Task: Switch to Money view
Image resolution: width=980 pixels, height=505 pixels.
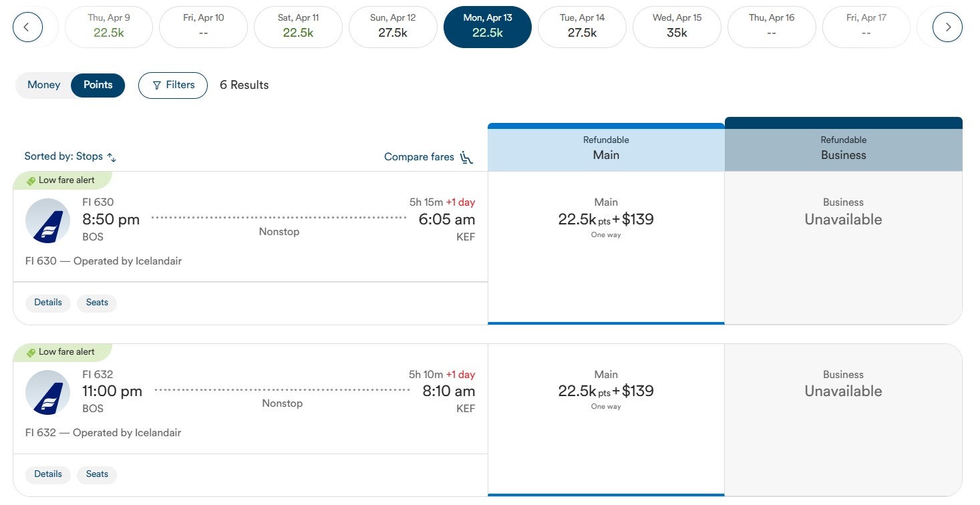Action: tap(43, 85)
